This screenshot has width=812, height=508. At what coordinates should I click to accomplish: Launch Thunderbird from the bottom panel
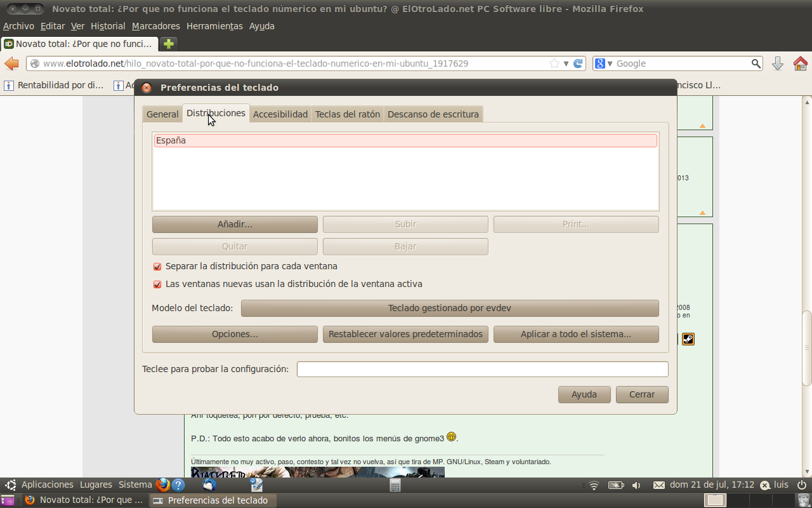(x=209, y=485)
